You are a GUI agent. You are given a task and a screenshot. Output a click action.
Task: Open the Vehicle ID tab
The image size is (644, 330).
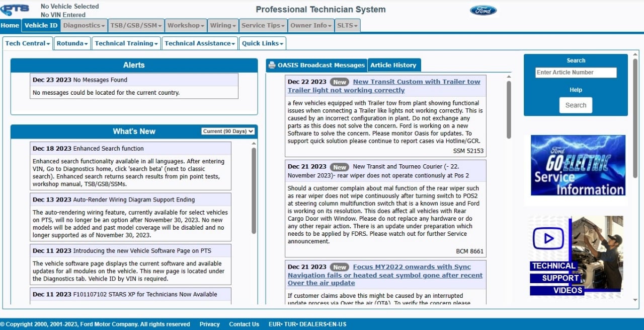[x=41, y=25]
